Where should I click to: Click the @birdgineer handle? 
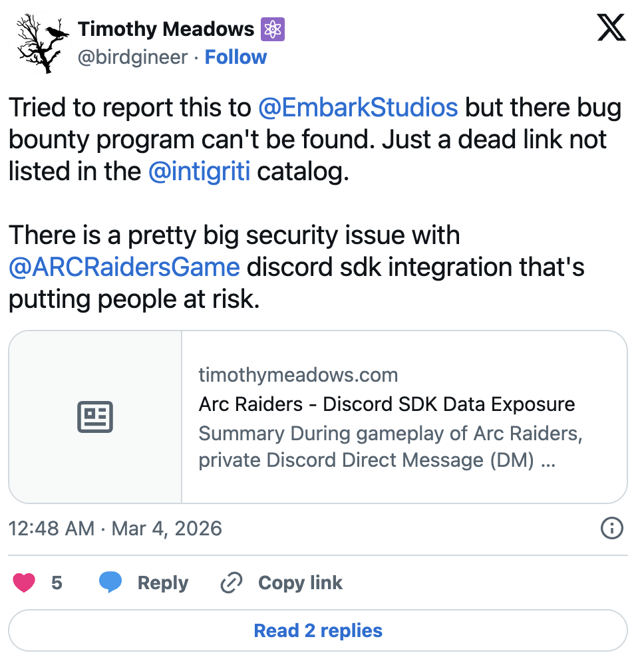pyautogui.click(x=132, y=57)
